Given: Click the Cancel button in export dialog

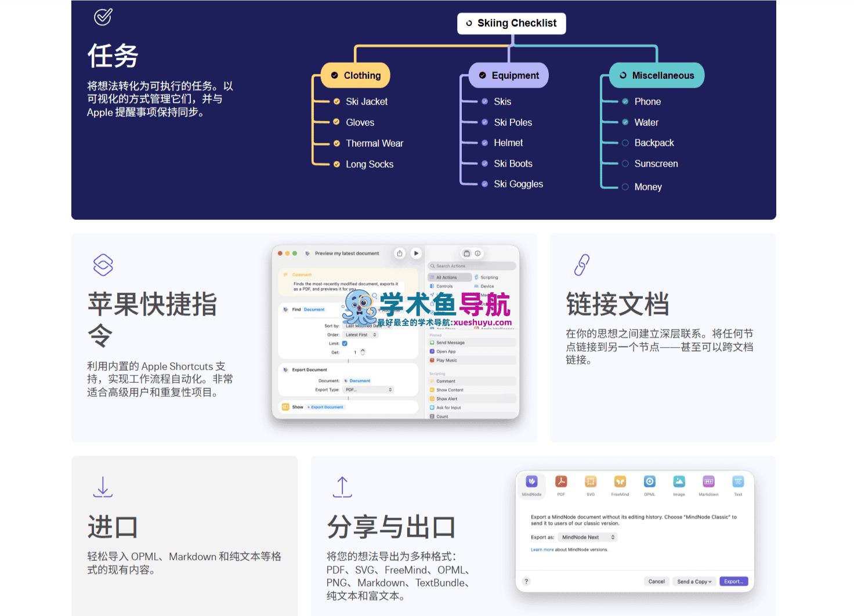Looking at the screenshot, I should (x=656, y=581).
